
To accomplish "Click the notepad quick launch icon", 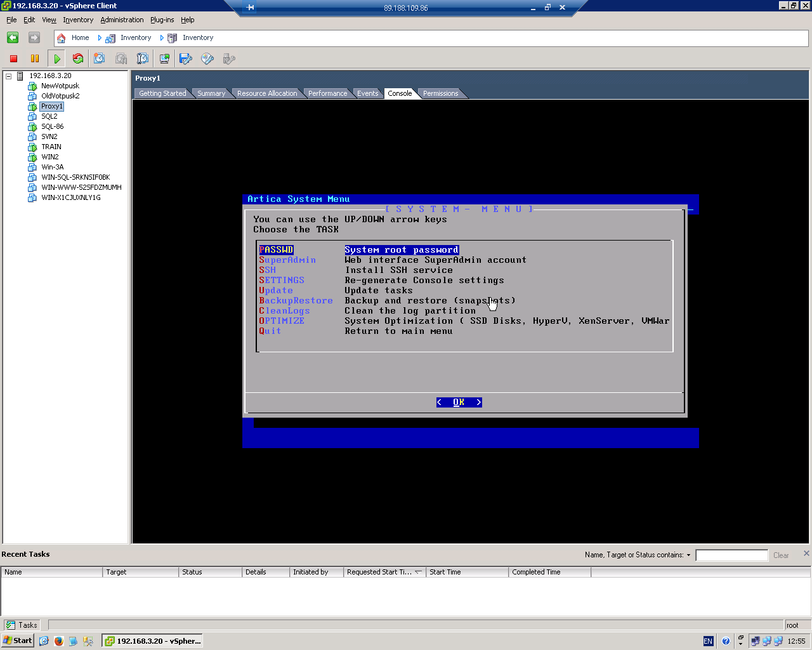I will 74,641.
